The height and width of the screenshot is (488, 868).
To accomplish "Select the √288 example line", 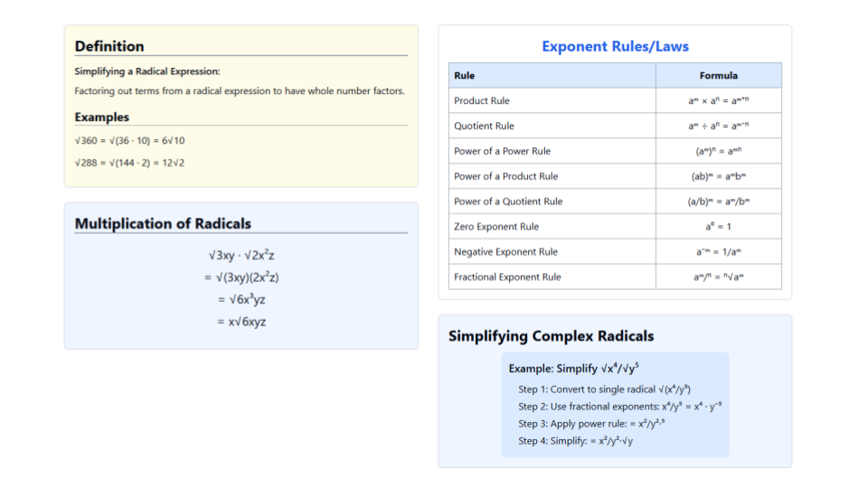I will [x=129, y=163].
